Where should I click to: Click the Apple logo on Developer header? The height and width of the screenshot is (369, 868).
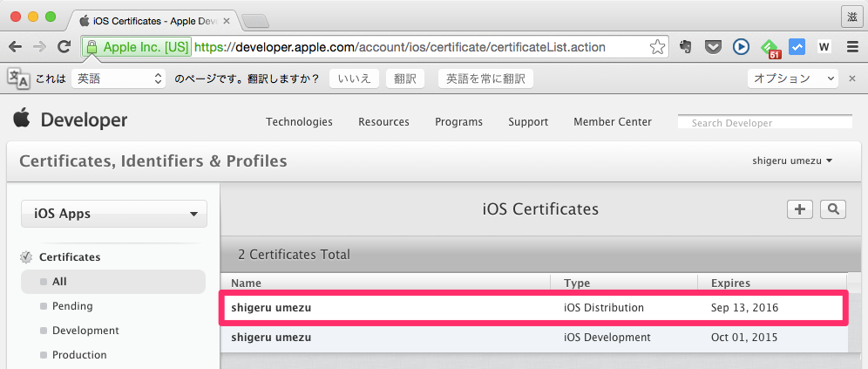click(x=22, y=120)
